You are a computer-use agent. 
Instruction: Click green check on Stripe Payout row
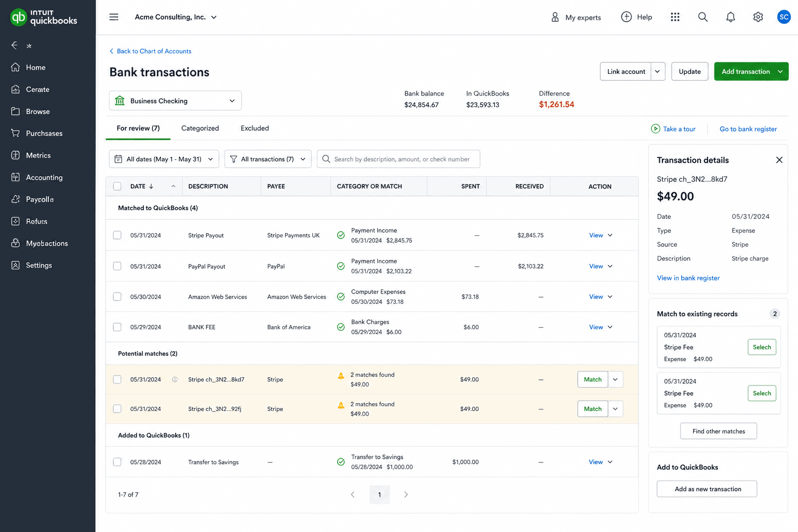point(341,235)
